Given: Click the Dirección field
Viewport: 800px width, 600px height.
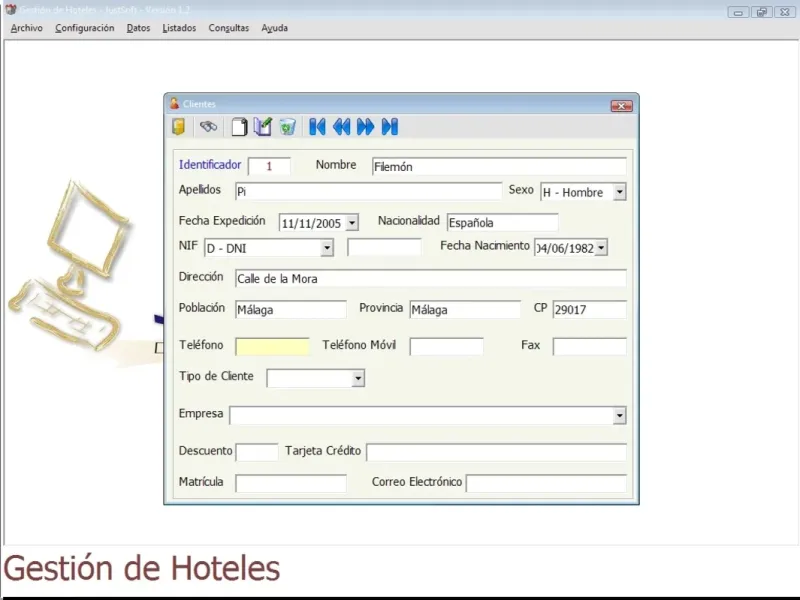Looking at the screenshot, I should pos(431,279).
